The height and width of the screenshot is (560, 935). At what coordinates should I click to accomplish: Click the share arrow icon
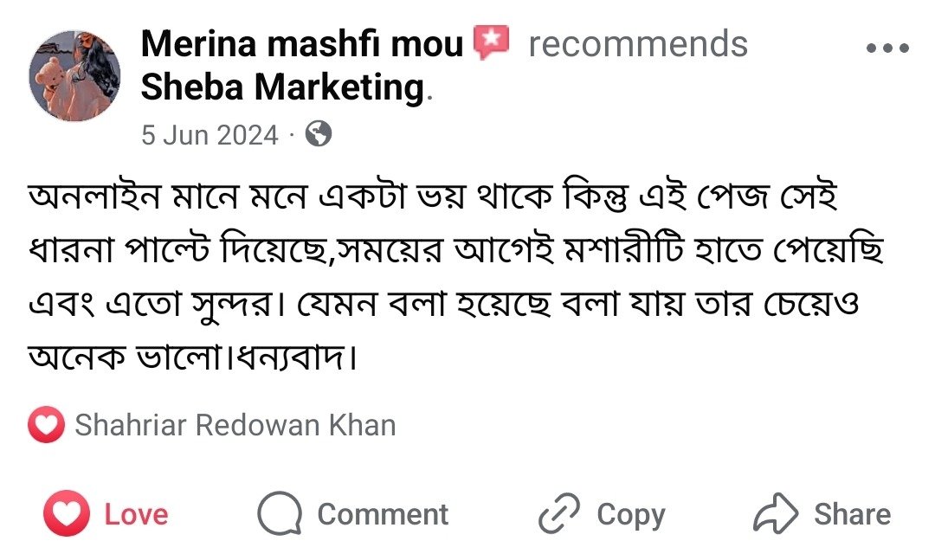pyautogui.click(x=775, y=515)
